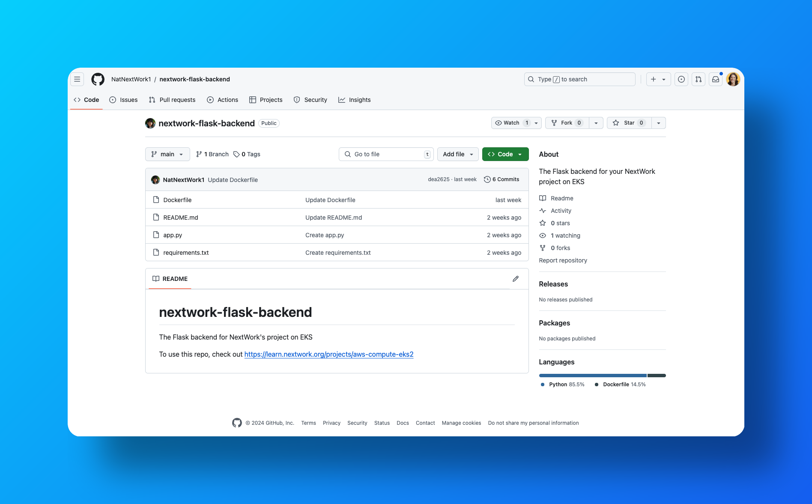Open the Terms footer link

[x=308, y=423]
